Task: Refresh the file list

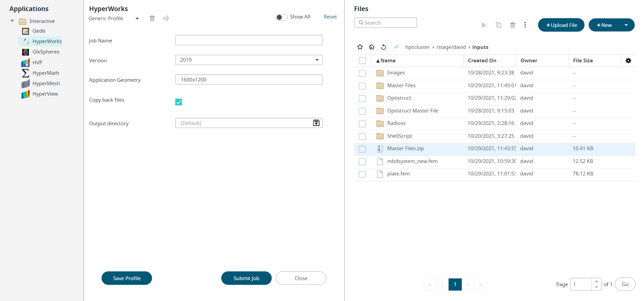Action: (x=383, y=47)
